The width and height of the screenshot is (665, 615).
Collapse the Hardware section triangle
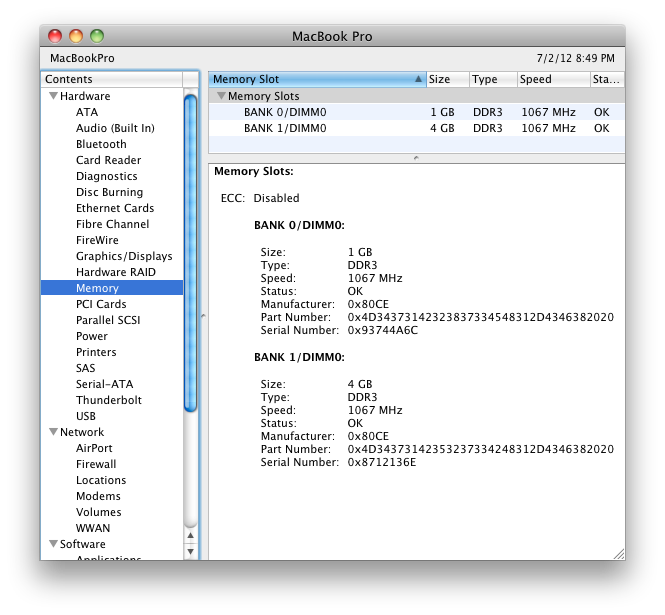(53, 96)
